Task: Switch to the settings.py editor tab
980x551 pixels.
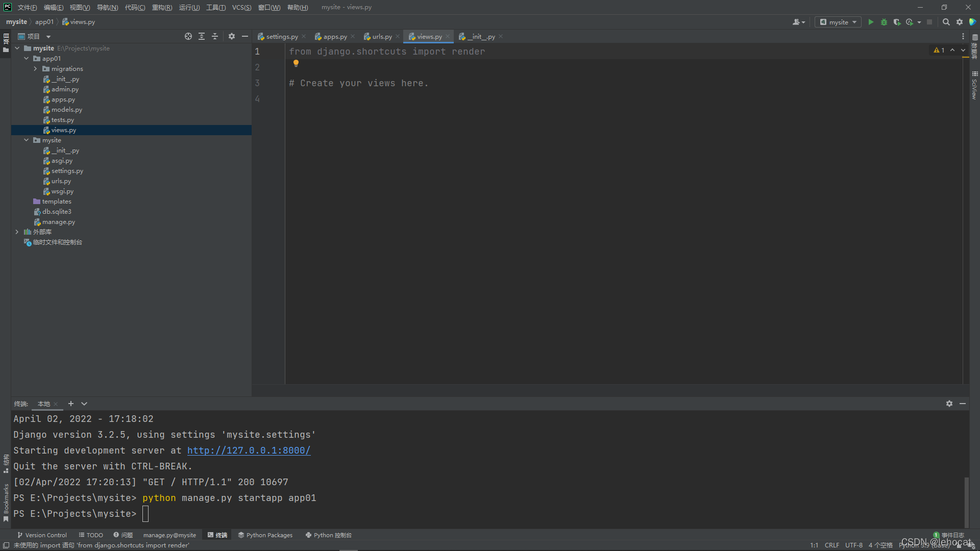Action: pyautogui.click(x=282, y=37)
